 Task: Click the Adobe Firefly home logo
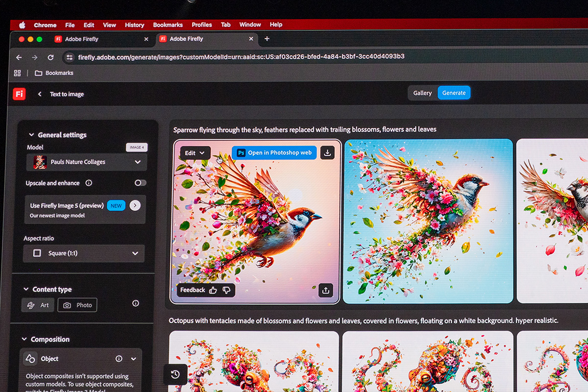tap(19, 94)
